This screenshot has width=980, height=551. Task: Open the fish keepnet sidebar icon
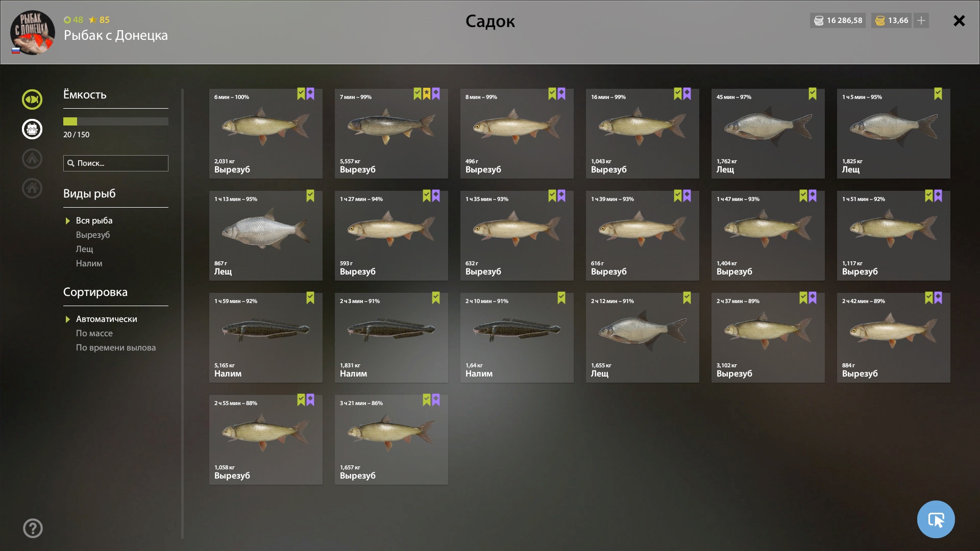click(32, 99)
